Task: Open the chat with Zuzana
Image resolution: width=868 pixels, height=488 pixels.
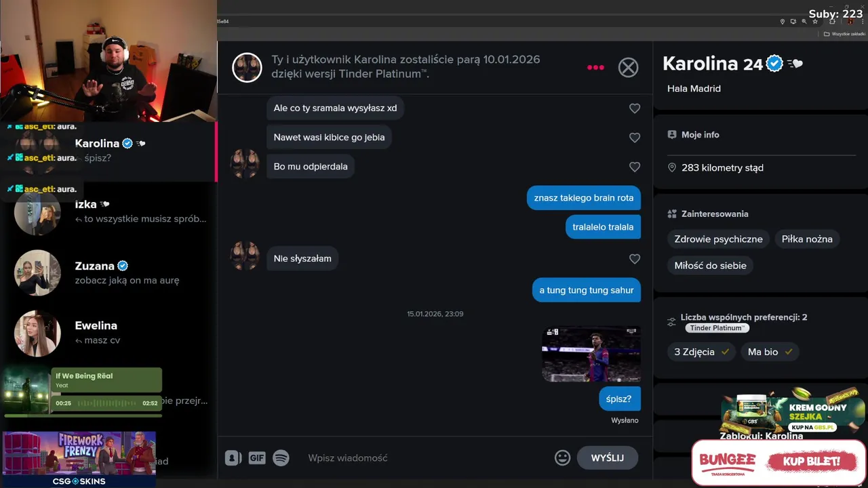Action: click(x=108, y=272)
